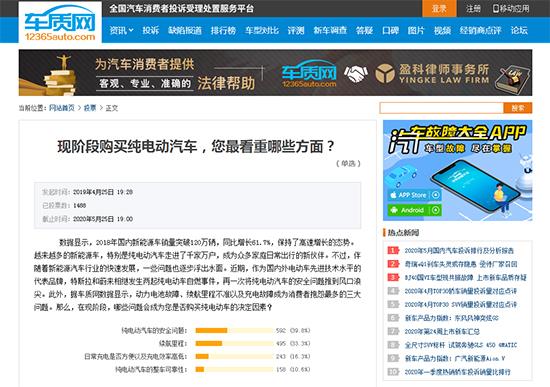Open news 2020年5月国内汽车投诉排行及分析报告
Screen dimensions: 550x387
(459, 251)
